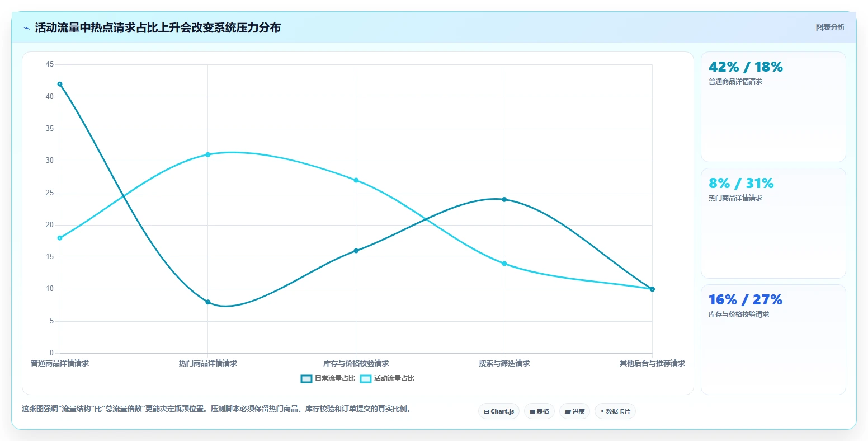
Task: Click the 活动流量占比 point at 18 on 普通商品详情请求
Action: 60,238
